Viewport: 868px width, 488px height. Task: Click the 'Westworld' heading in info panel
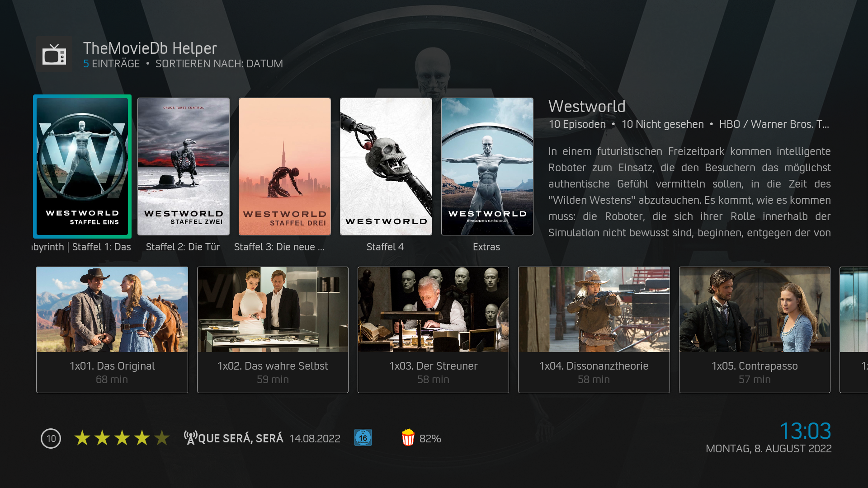[587, 106]
